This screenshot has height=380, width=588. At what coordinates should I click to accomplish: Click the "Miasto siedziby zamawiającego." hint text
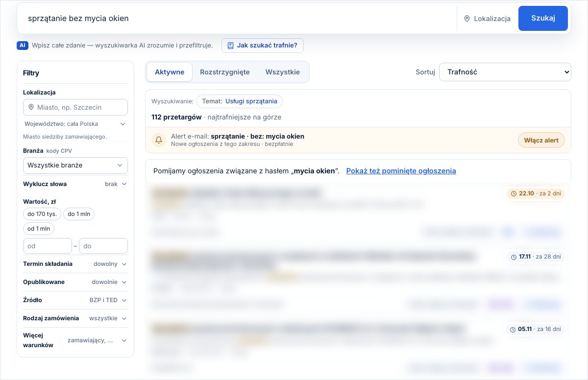[x=65, y=137]
